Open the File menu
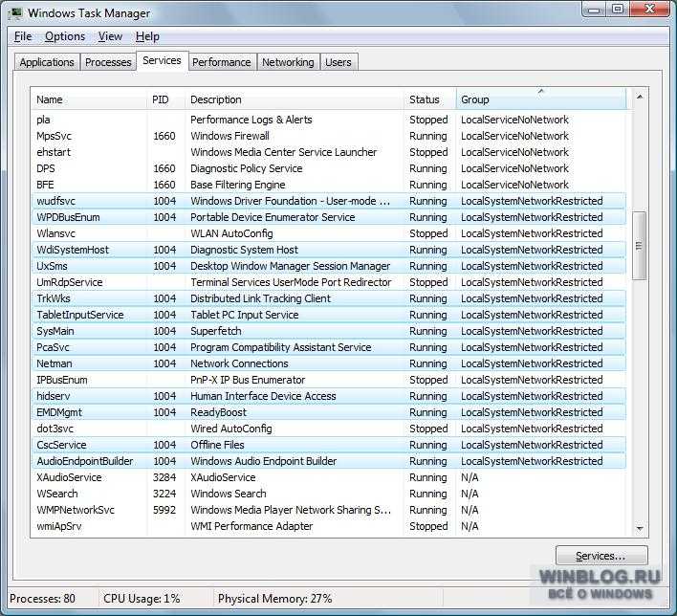 point(23,36)
